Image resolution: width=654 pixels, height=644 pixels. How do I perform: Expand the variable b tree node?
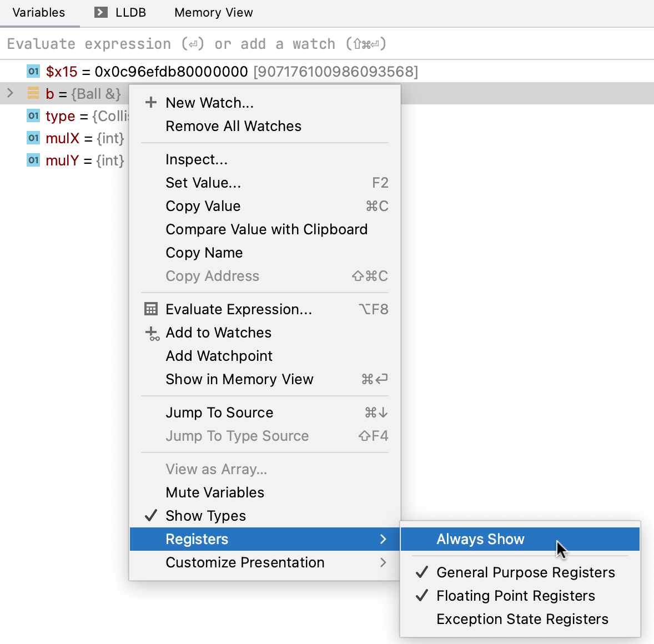[10, 93]
